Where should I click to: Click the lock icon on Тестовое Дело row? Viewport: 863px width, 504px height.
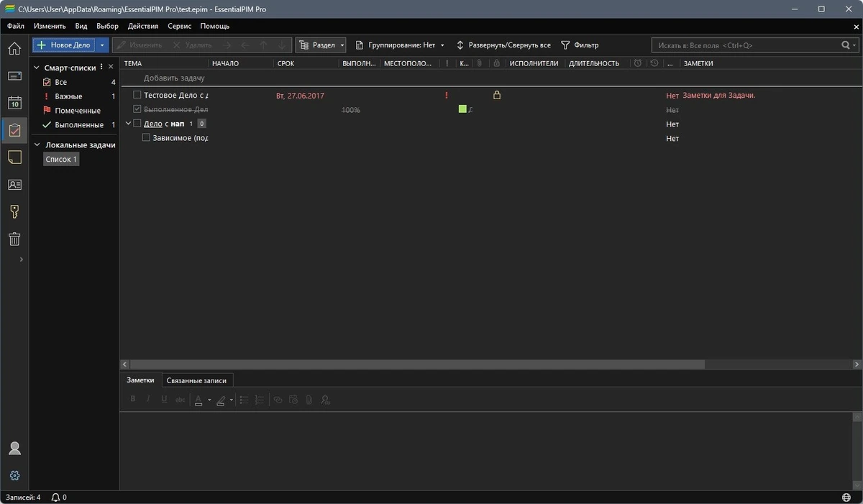(x=496, y=95)
